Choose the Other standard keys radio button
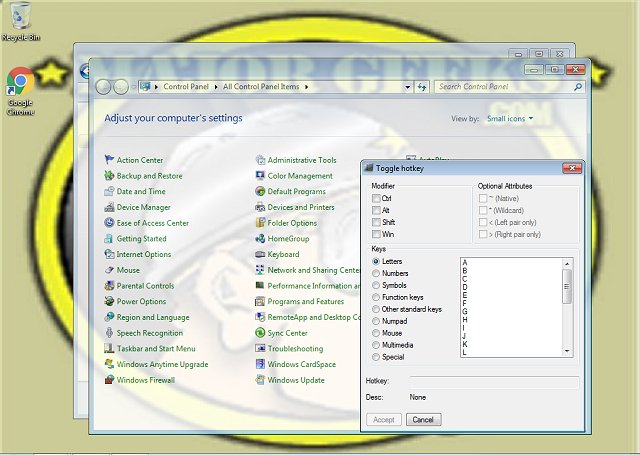640x455 pixels. [x=376, y=309]
